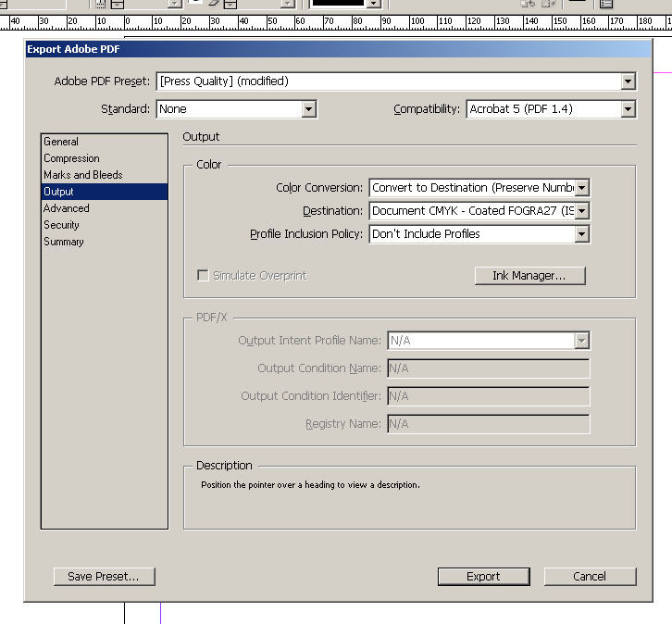Open the Compatibility dropdown showing Acrobat 5
This screenshot has width=672, height=624.
pyautogui.click(x=551, y=109)
